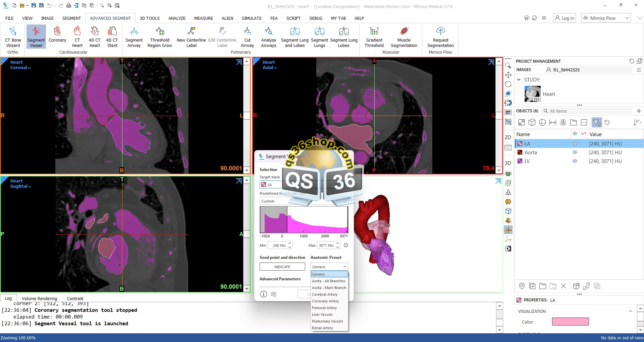Open the Analyze Airways tool
This screenshot has width=644, height=342.
(268, 37)
